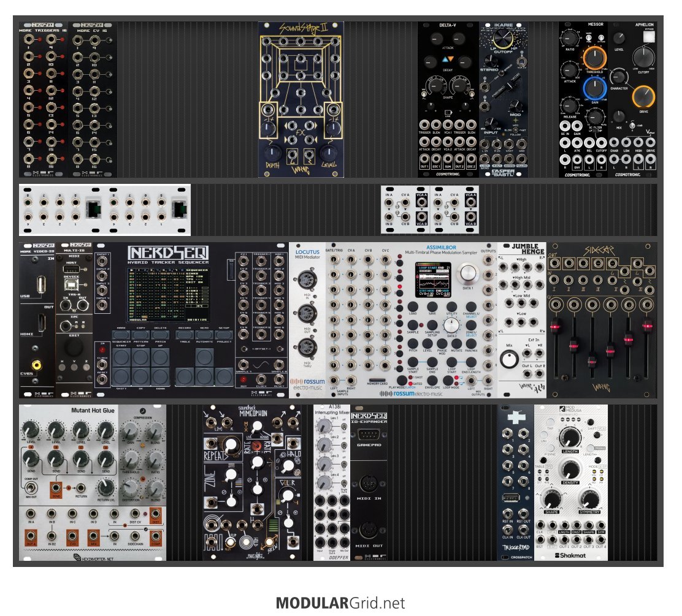The image size is (682, 616).
Task: Click the Ikarie MOD knob
Action: [515, 105]
